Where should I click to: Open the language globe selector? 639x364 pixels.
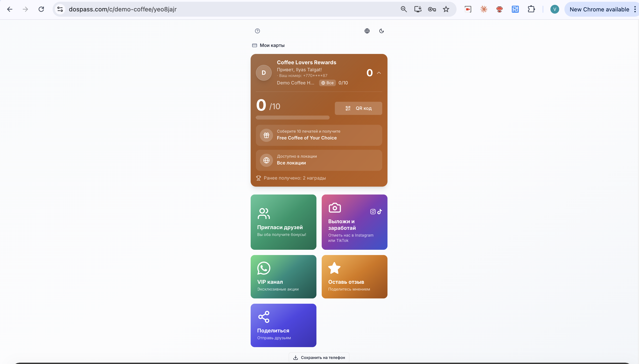click(367, 31)
